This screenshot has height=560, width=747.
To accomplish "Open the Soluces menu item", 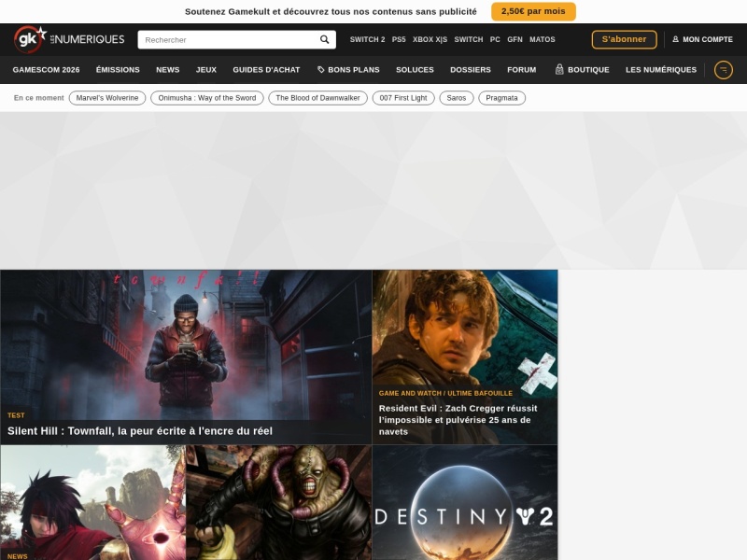I will [415, 70].
